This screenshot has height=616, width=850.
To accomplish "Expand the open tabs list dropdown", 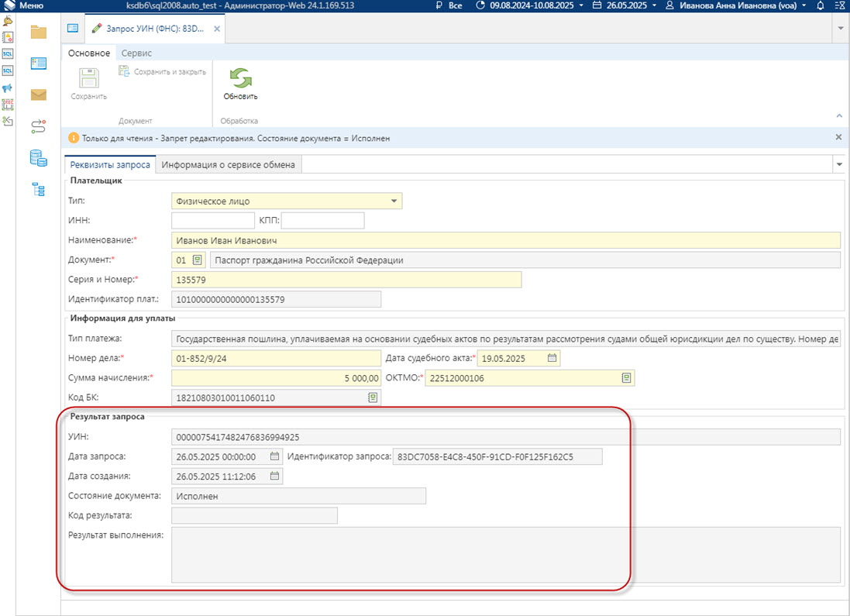I will point(841,28).
